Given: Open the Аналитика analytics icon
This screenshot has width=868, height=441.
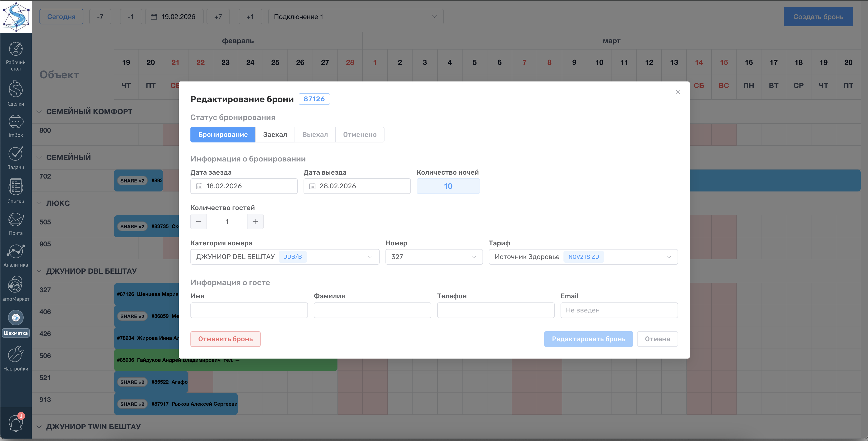Looking at the screenshot, I should point(16,251).
